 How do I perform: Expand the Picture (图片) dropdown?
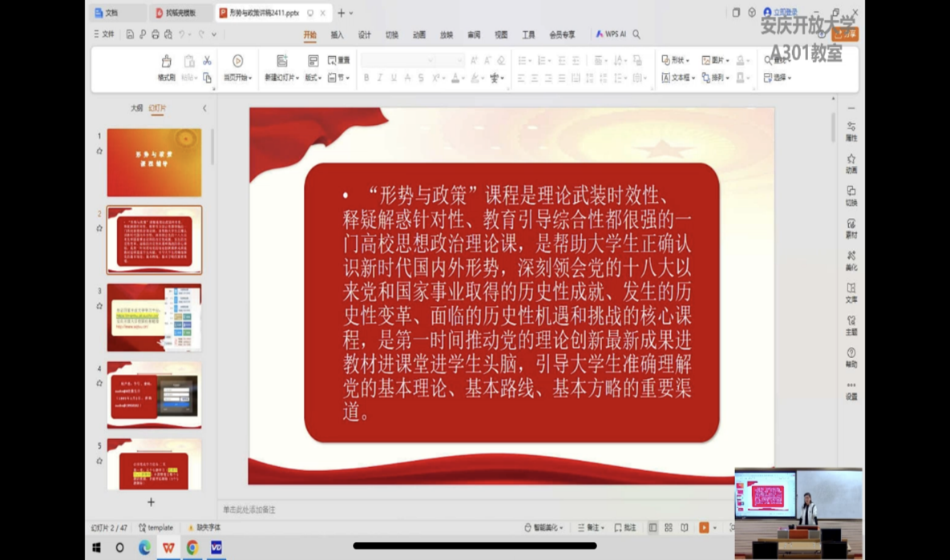[715, 60]
